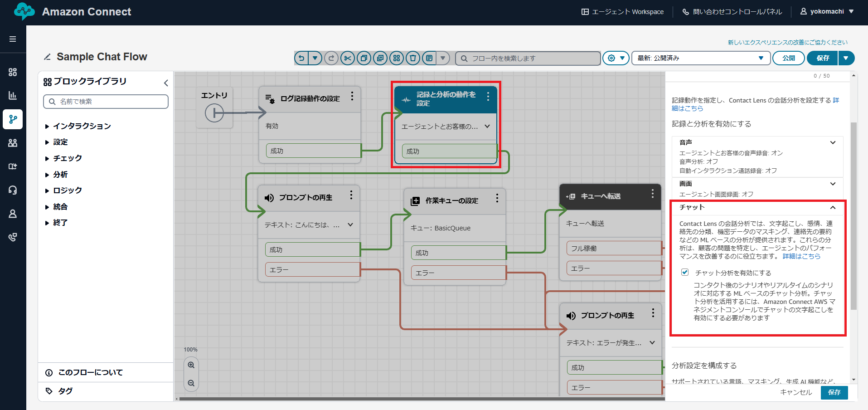The width and height of the screenshot is (868, 410).
Task: Expand テキスト: エラーが発生 prompt chevron
Action: [x=652, y=342]
